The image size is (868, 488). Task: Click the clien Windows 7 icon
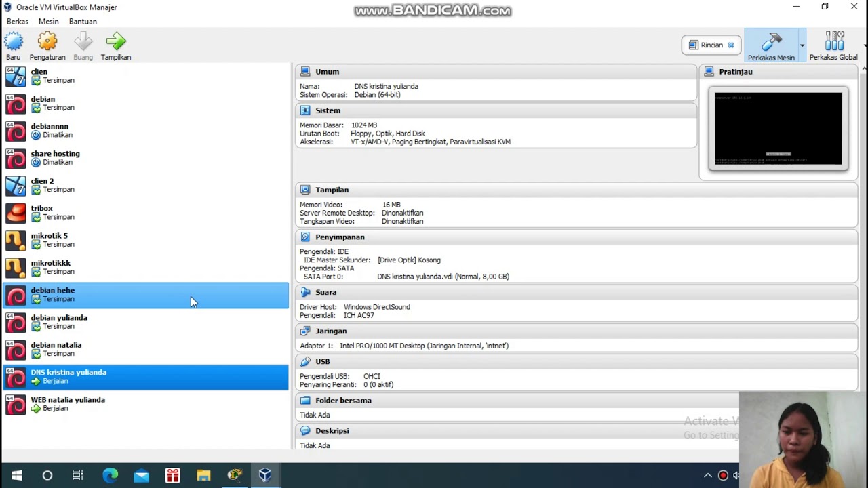coord(16,76)
